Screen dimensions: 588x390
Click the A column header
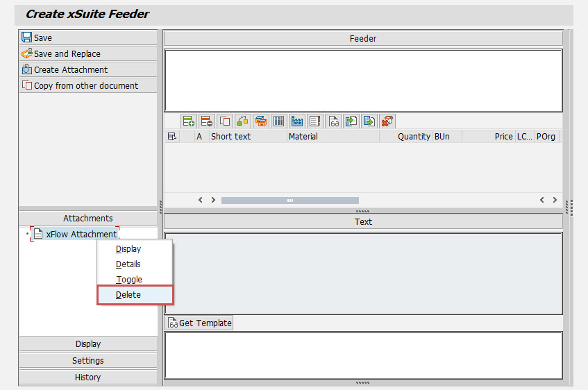(202, 137)
